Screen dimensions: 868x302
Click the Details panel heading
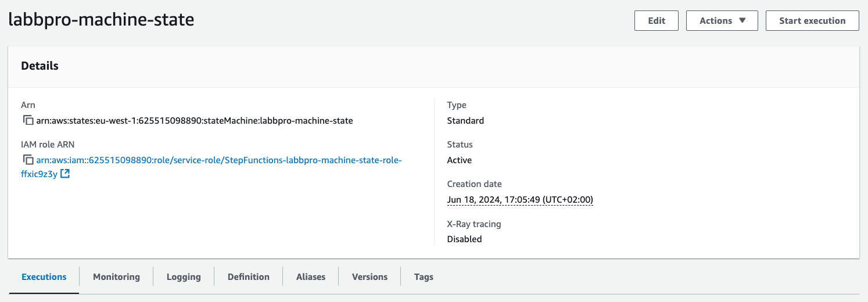[40, 66]
